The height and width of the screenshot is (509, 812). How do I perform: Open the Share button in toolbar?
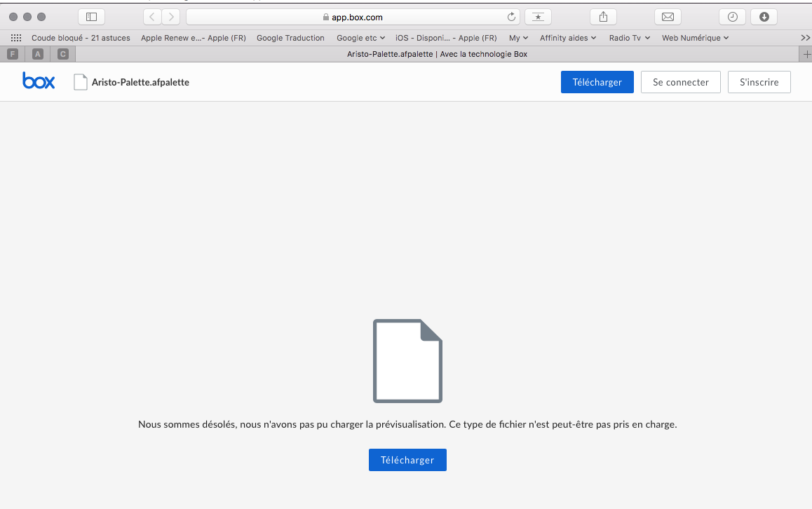tap(603, 17)
